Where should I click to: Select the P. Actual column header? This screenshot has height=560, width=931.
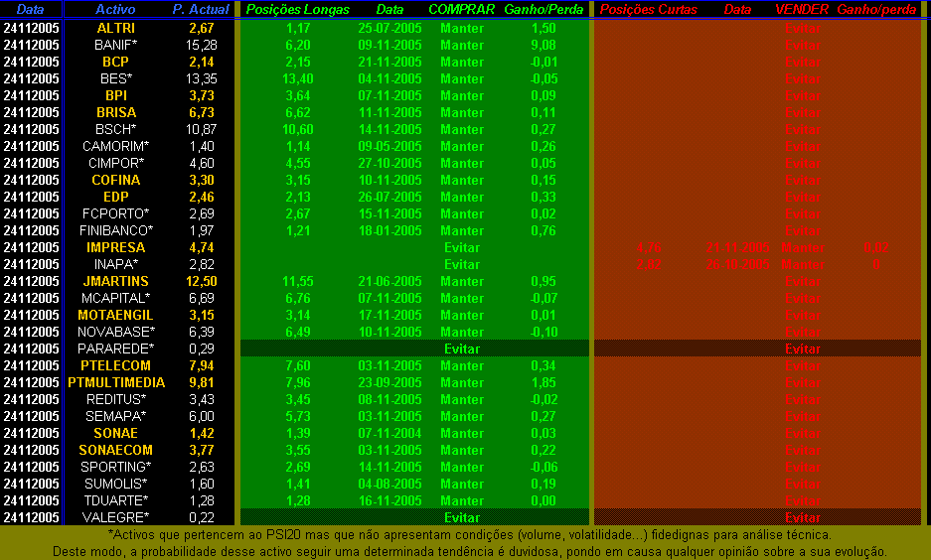point(201,9)
